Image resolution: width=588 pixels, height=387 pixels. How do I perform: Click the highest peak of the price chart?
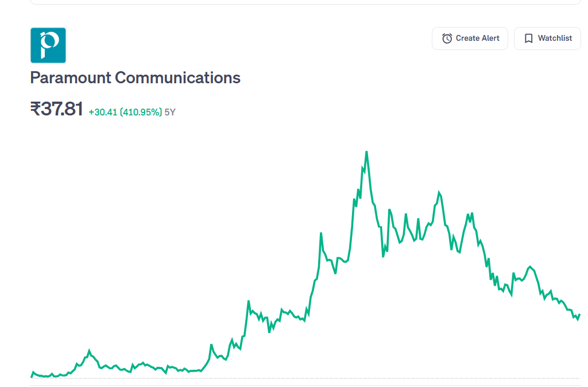tap(366, 152)
